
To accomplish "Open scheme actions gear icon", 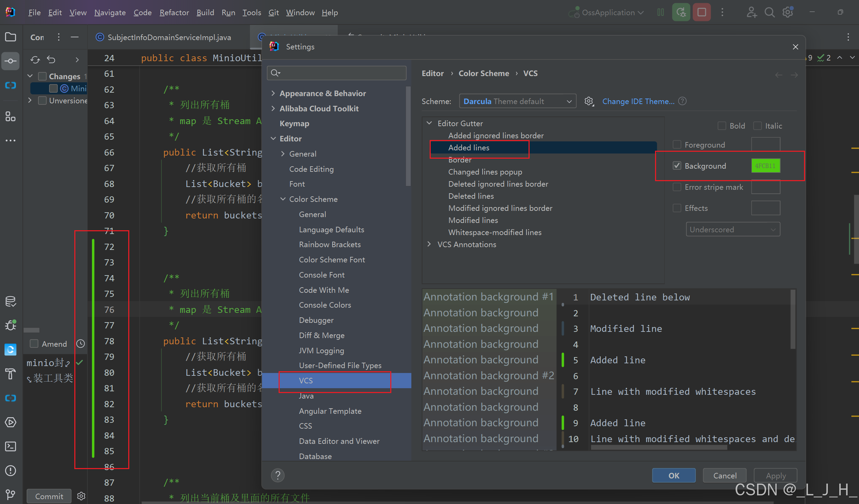I will point(589,101).
